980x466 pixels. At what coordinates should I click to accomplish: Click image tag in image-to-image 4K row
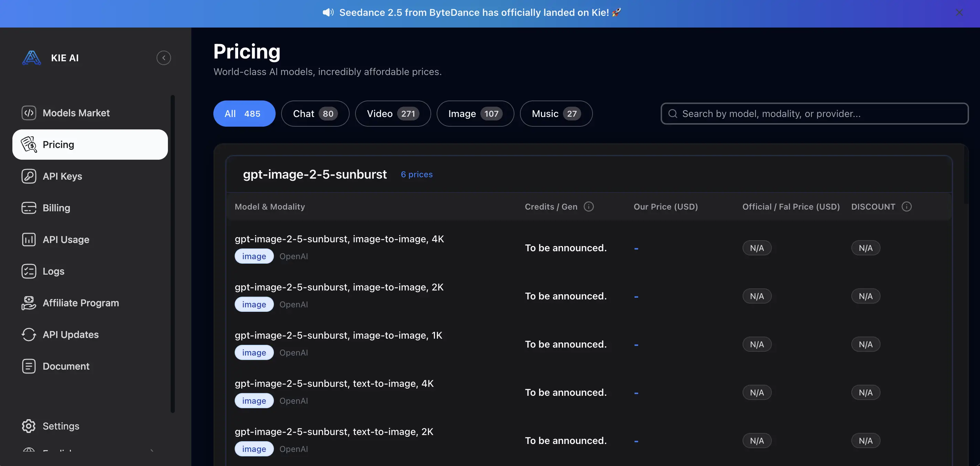254,256
